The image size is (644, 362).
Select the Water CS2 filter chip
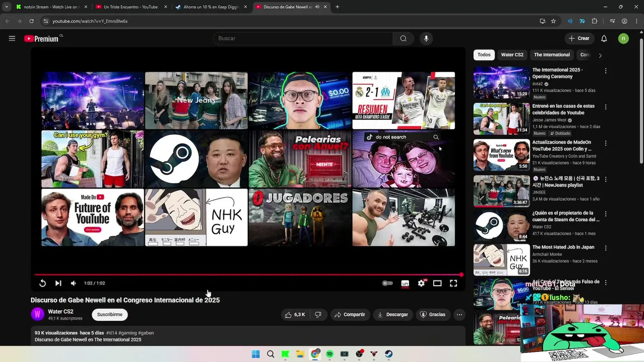click(x=512, y=55)
